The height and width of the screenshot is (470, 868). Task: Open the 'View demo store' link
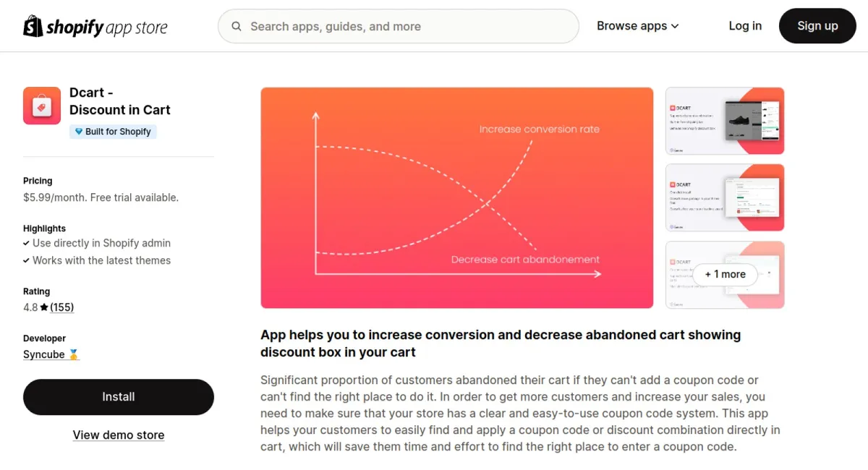coord(118,435)
